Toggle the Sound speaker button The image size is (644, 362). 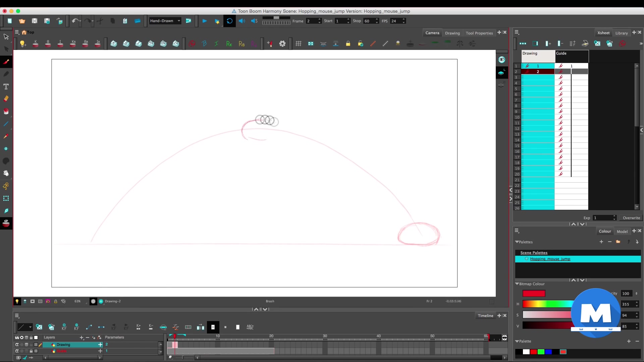pos(242,21)
